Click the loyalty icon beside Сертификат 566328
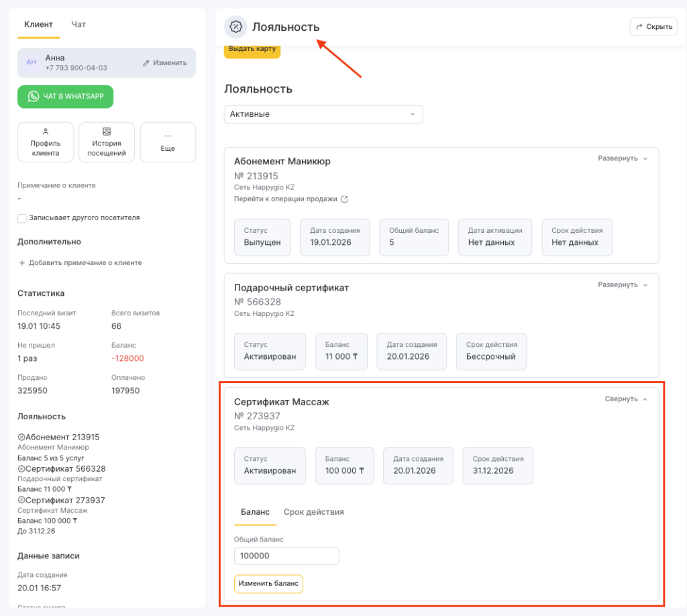Viewport: 687px width, 616px height. [x=21, y=469]
